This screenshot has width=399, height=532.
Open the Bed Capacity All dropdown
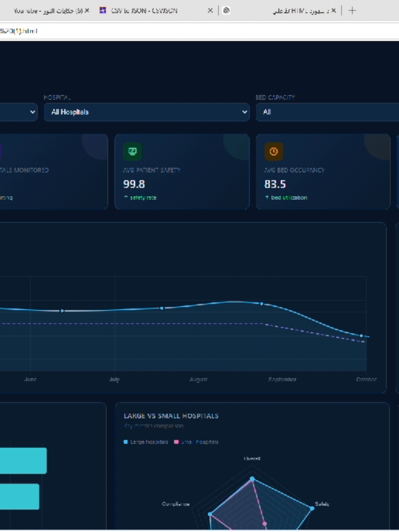coord(327,112)
